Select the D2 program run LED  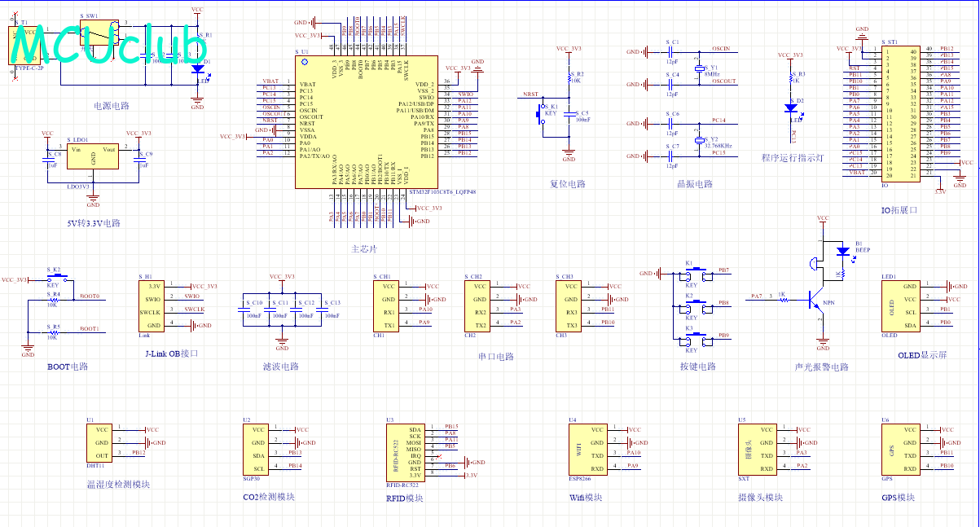pyautogui.click(x=789, y=108)
